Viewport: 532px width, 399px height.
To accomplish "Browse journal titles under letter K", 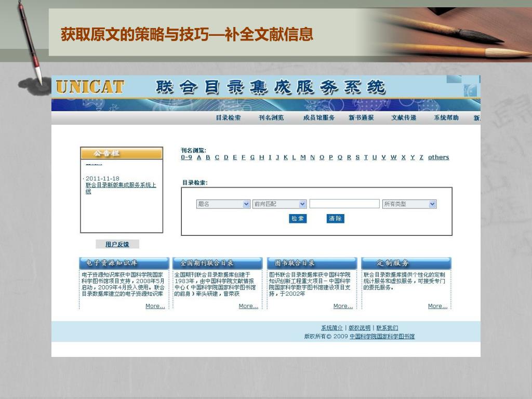I will click(x=286, y=157).
